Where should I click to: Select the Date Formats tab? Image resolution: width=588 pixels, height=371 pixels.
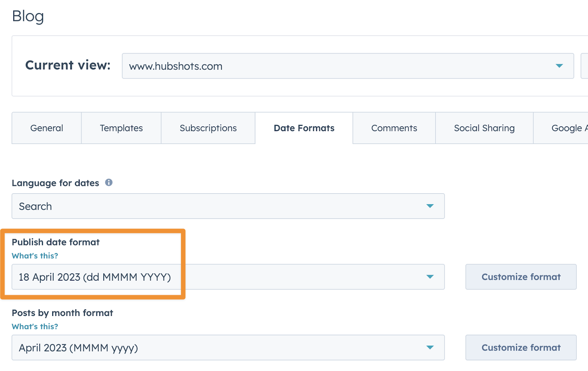(x=304, y=128)
